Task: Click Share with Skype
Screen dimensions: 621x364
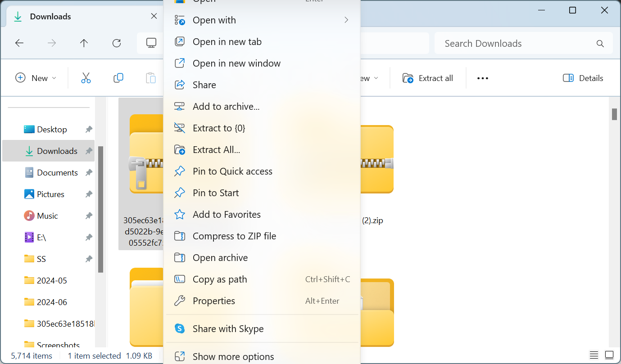Action: [x=228, y=328]
